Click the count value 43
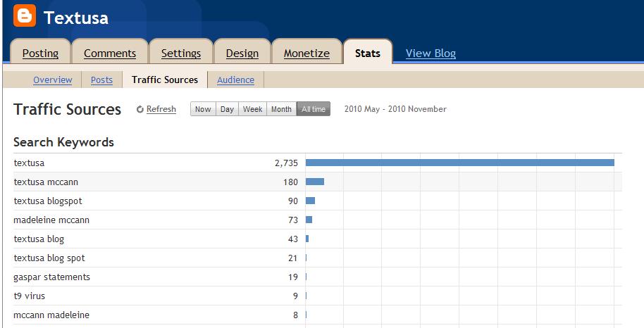Screen dimensions: 644x328 (293, 239)
